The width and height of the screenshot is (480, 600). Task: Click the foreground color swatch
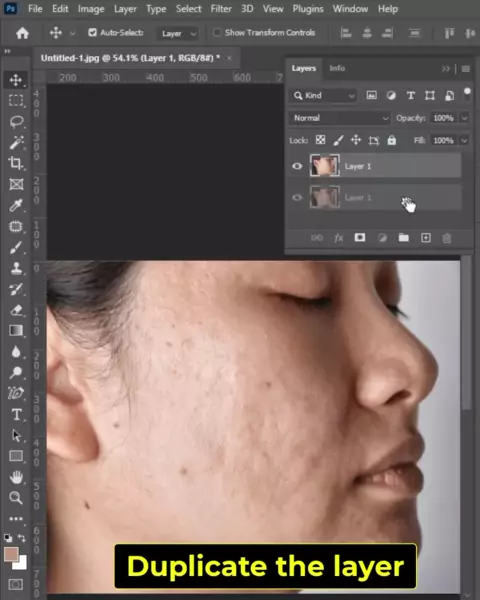(11, 554)
